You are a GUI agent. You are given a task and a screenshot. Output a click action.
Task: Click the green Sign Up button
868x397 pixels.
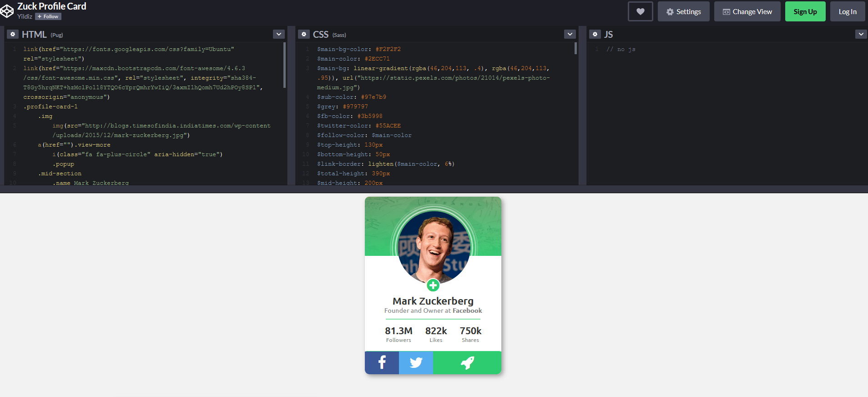[805, 11]
